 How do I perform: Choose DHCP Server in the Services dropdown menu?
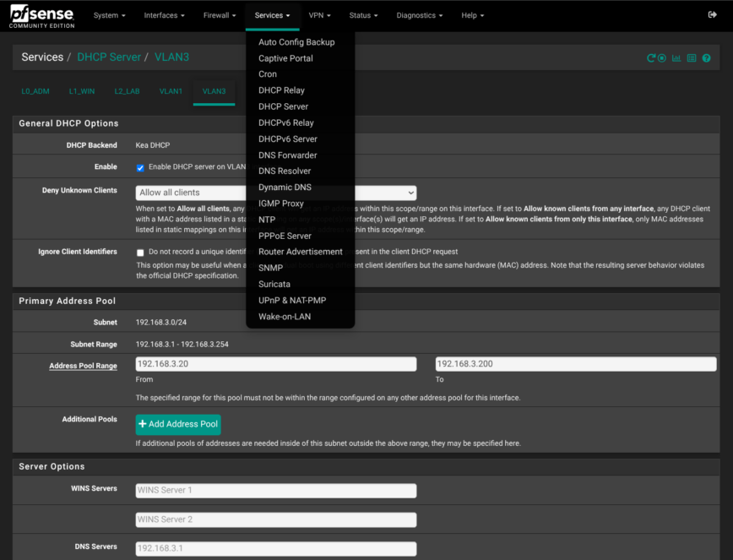(x=283, y=106)
